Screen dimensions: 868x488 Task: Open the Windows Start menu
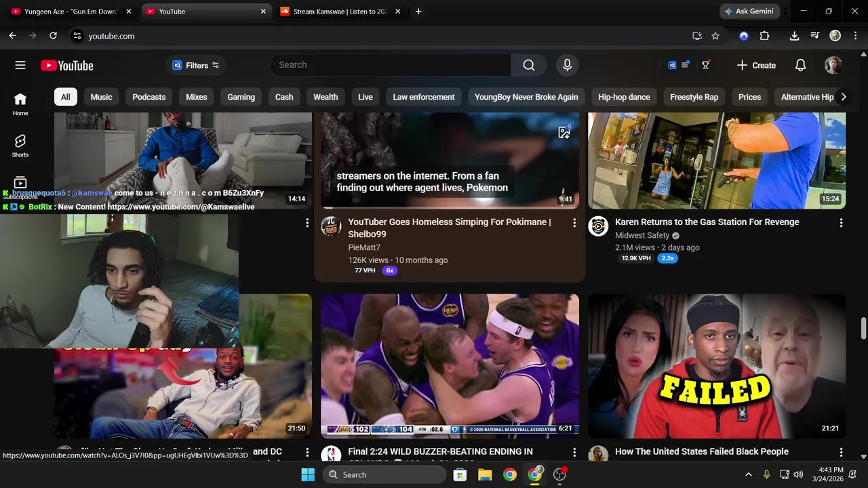[308, 474]
